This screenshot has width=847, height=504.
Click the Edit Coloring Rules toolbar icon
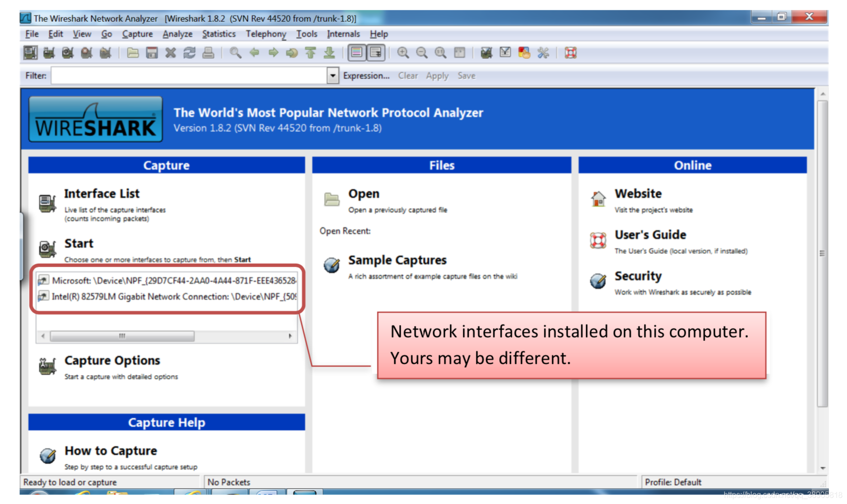(524, 52)
